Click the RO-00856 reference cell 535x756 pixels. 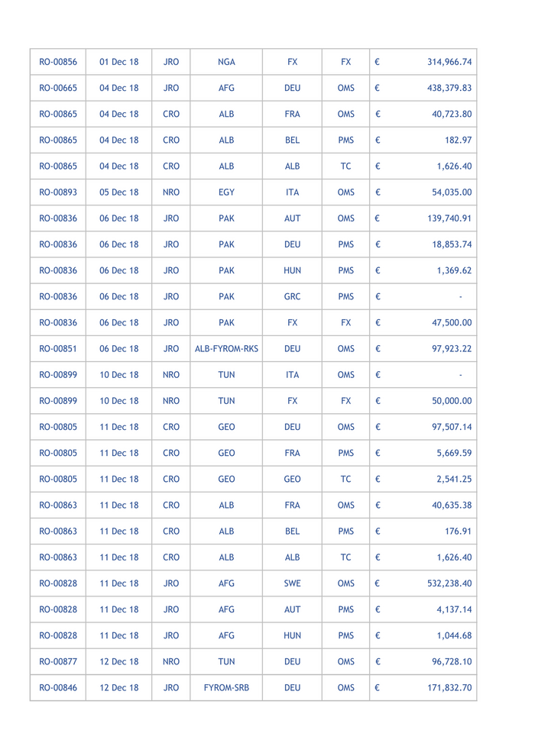tap(58, 62)
